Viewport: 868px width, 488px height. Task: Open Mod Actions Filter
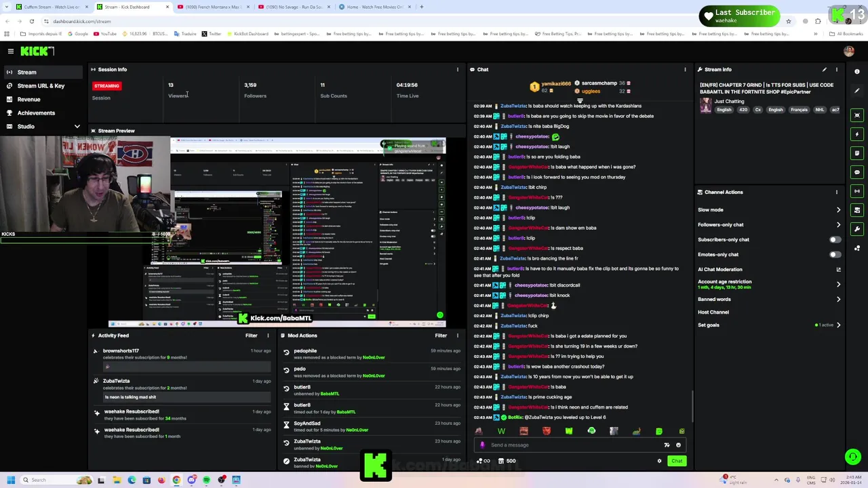click(x=441, y=335)
